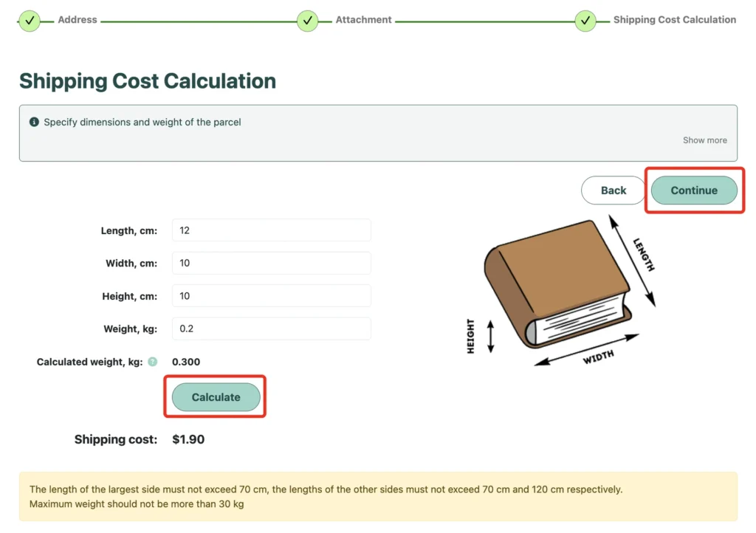Screen dimensions: 756x533
Task: Go back with the Back button
Action: 613,190
